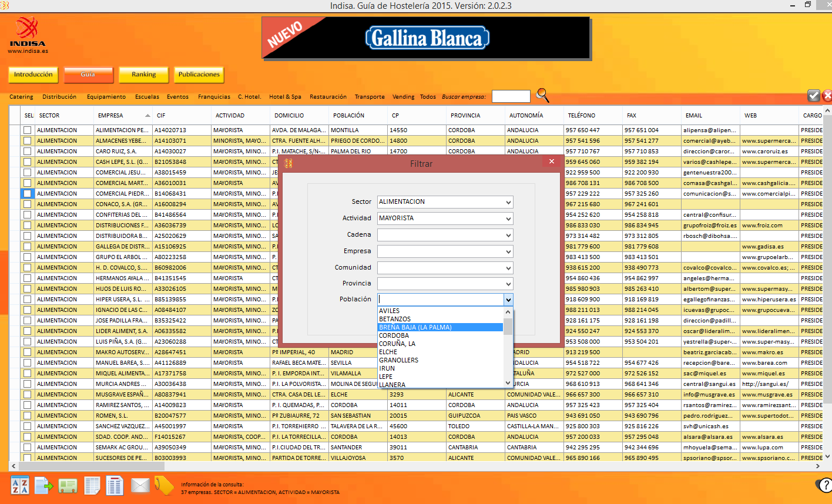Click the export document icon with green arrow

(x=44, y=486)
